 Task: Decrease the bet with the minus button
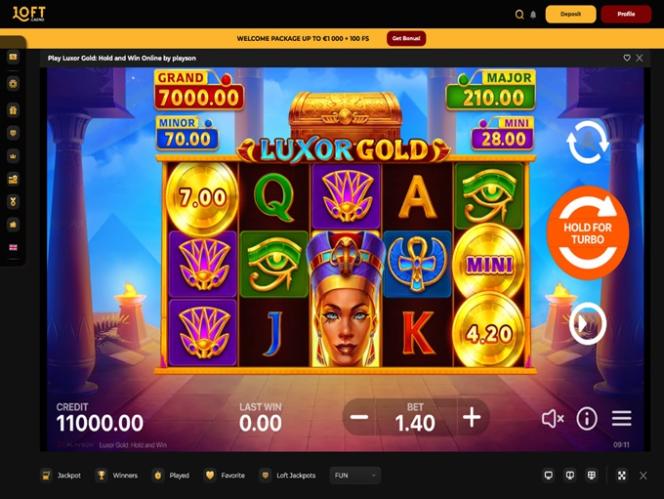[359, 418]
